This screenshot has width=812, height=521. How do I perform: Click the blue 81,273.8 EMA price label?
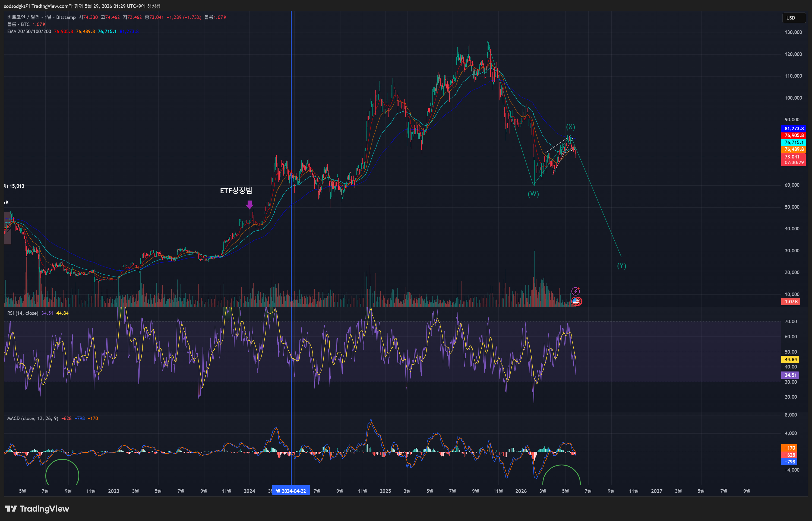[x=793, y=129]
